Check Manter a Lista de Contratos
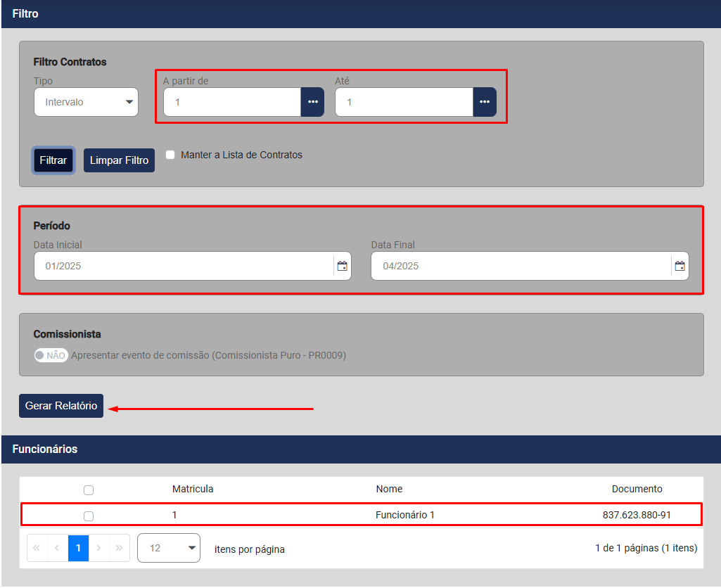721x588 pixels. pyautogui.click(x=171, y=155)
